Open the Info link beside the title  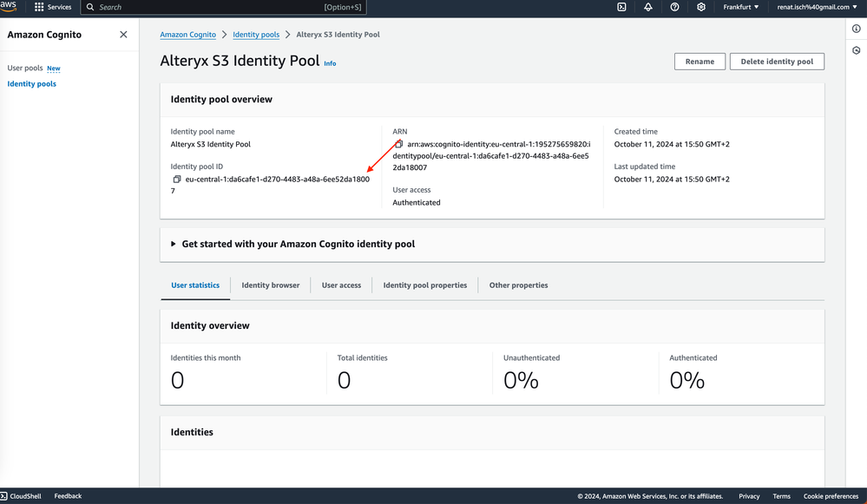click(330, 63)
